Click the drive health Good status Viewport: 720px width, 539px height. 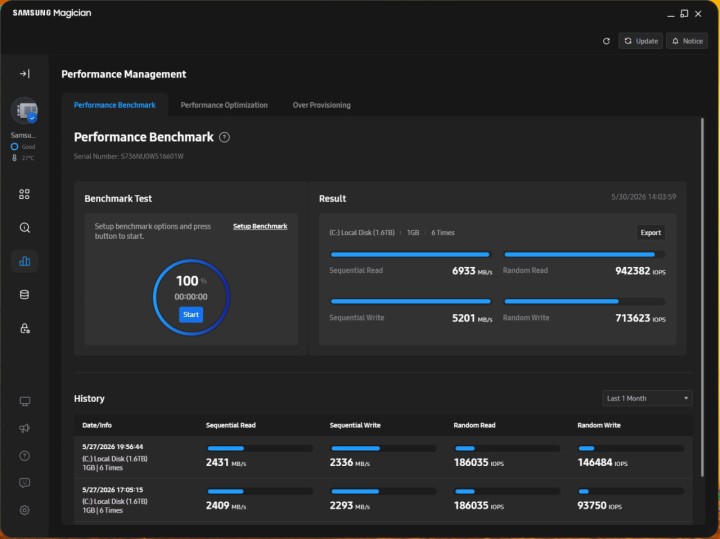23,147
